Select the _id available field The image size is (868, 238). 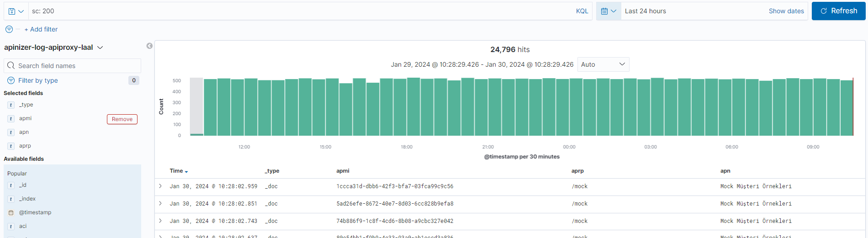pos(23,185)
